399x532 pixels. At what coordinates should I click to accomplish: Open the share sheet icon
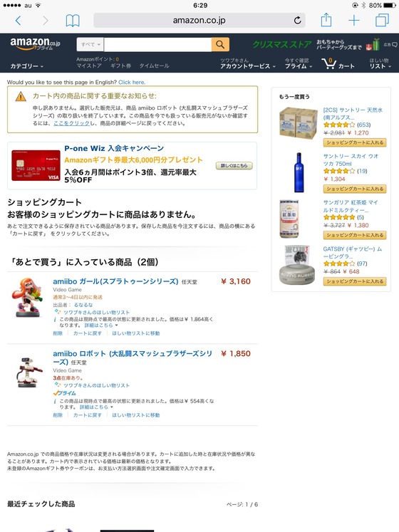[326, 20]
